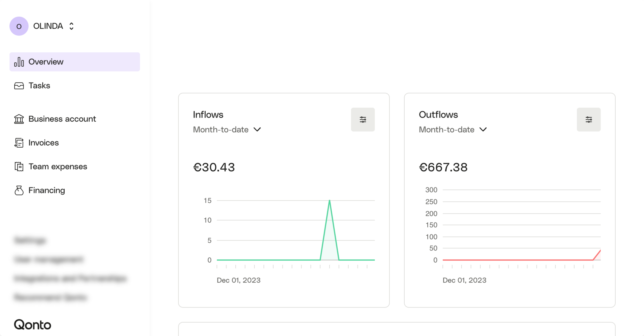This screenshot has height=336, width=644.
Task: Select Team expenses in sidebar
Action: 58,167
